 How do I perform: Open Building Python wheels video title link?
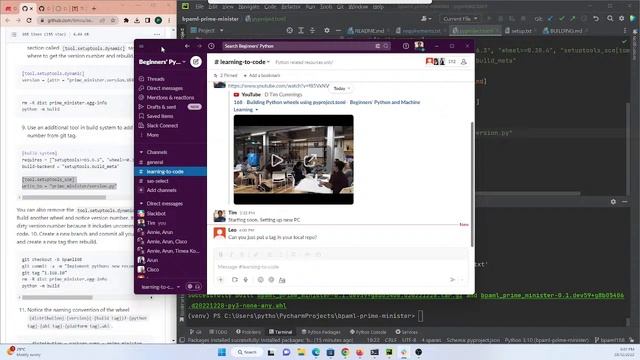(x=327, y=102)
